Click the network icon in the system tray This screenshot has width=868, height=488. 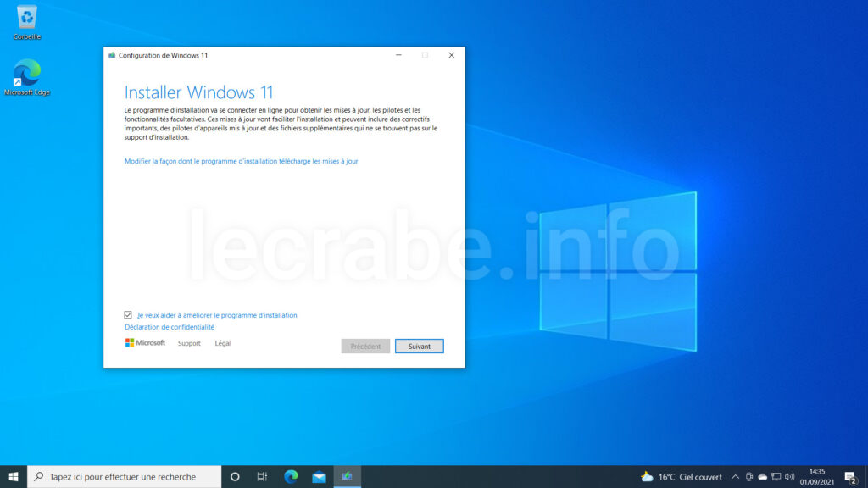pyautogui.click(x=776, y=477)
